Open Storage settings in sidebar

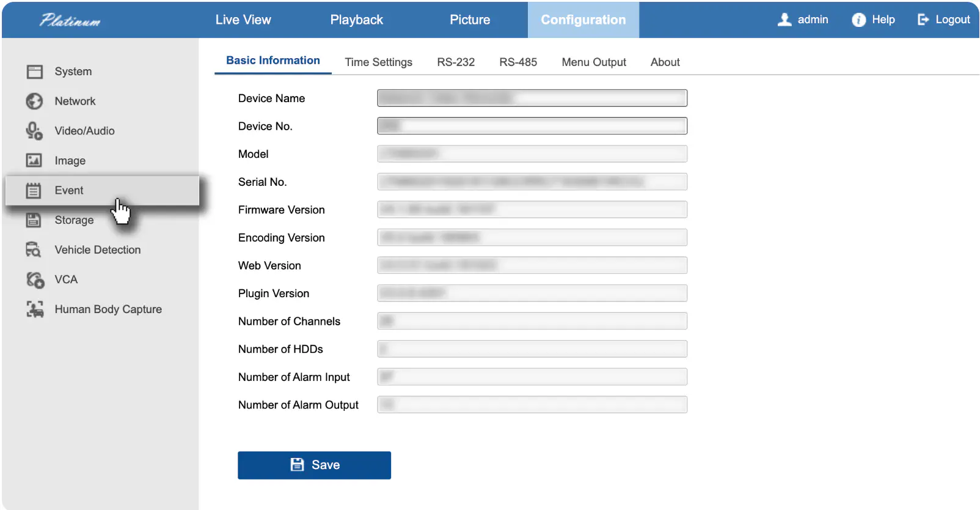point(74,220)
